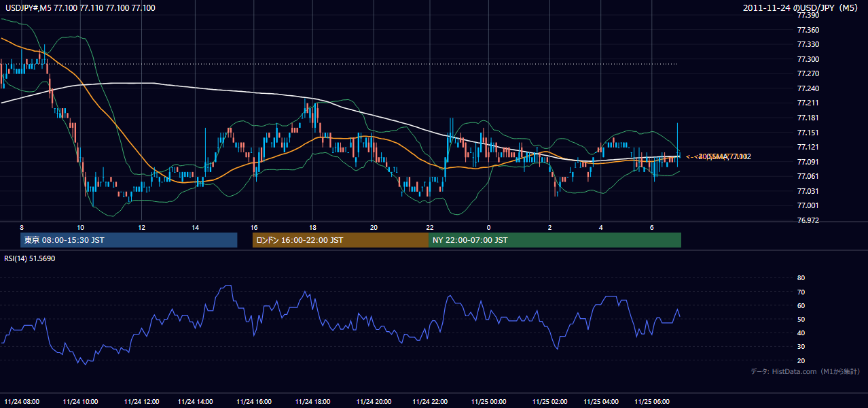The width and height of the screenshot is (868, 408).
Task: Click hour tick 18 under the price chart
Action: [312, 227]
